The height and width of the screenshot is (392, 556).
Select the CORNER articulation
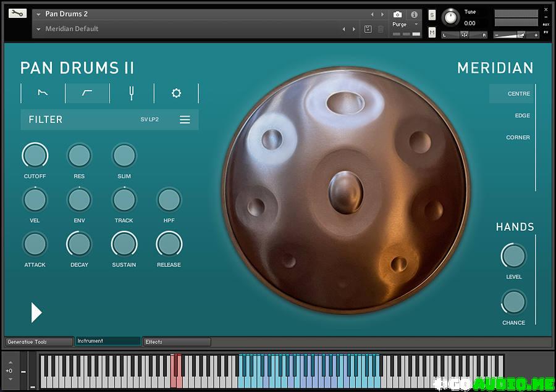pos(518,138)
